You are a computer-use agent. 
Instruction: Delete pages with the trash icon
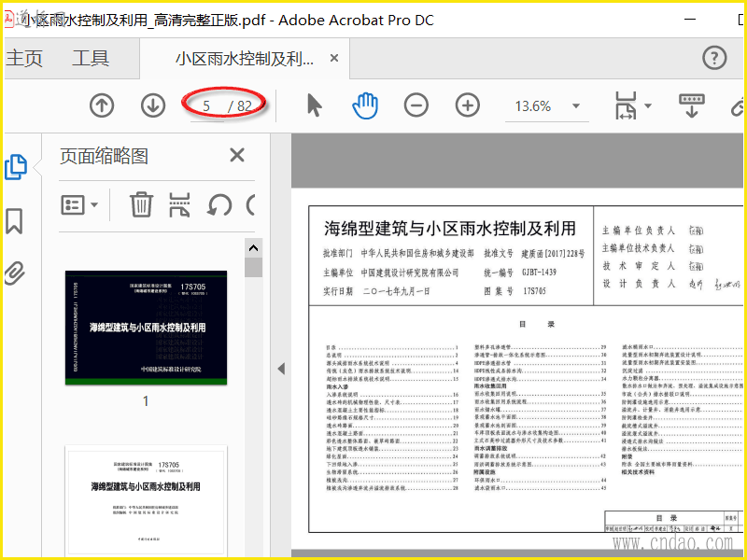click(142, 204)
